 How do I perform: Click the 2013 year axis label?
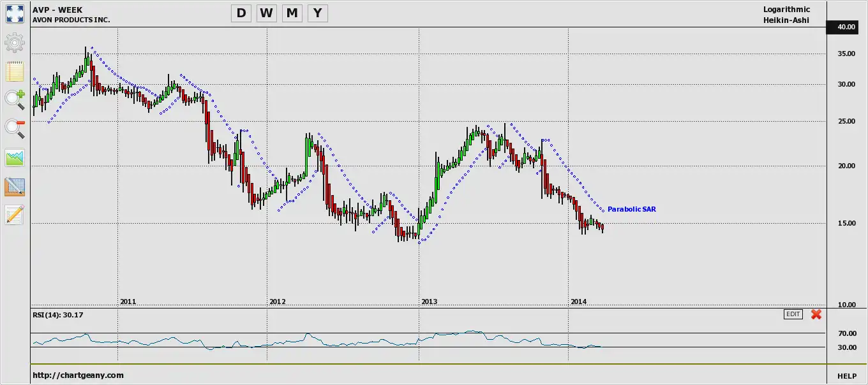[430, 301]
